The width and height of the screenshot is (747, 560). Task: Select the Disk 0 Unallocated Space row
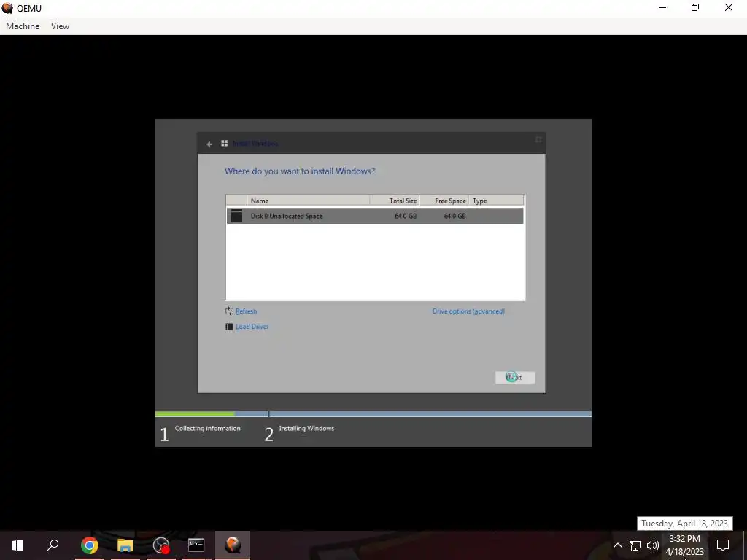point(375,216)
